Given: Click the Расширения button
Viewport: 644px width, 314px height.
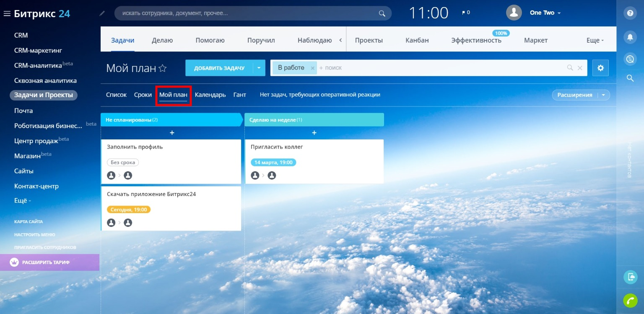Looking at the screenshot, I should pos(575,95).
